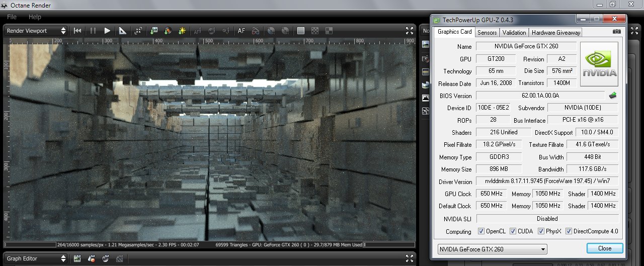Open the File menu
This screenshot has width=644, height=266.
(x=12, y=17)
